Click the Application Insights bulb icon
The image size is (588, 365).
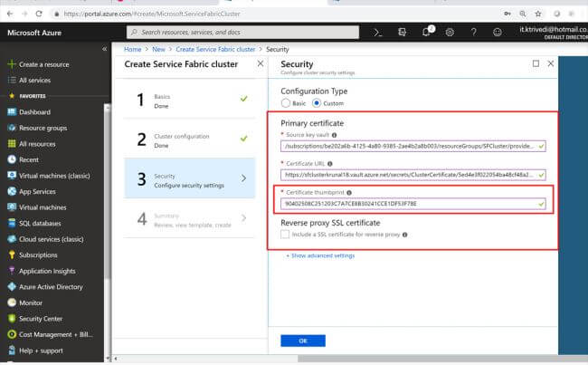(12, 271)
